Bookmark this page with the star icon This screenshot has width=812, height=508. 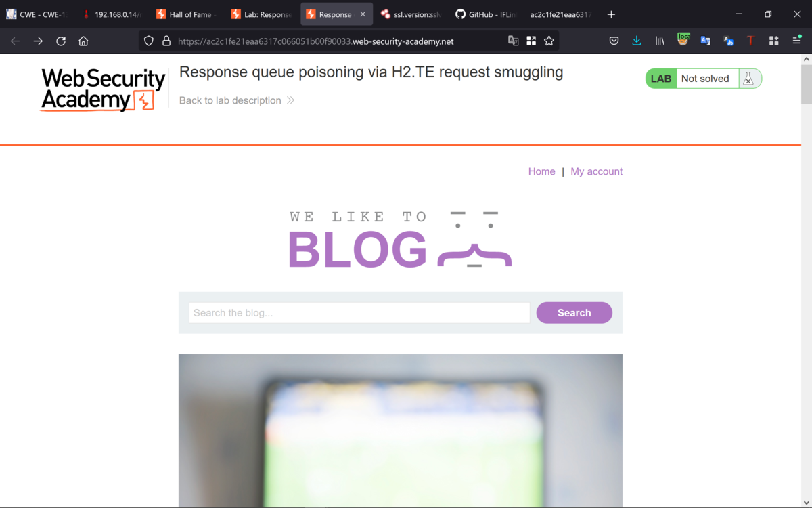coord(549,41)
